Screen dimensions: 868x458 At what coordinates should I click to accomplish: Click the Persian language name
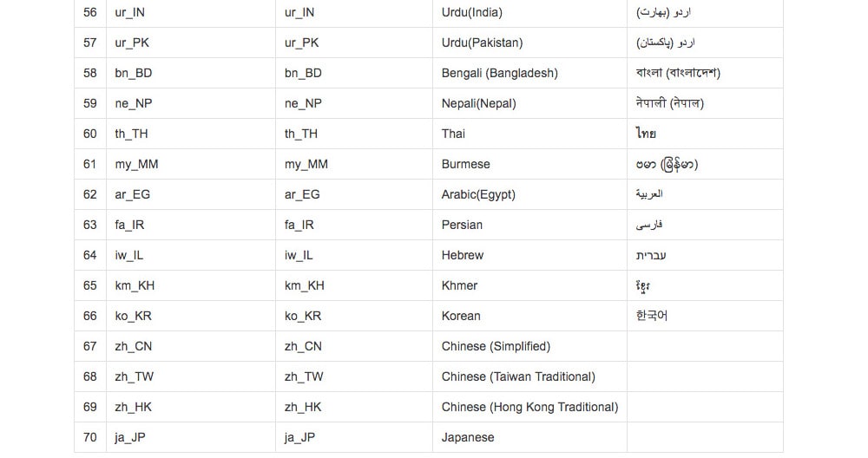pyautogui.click(x=462, y=226)
